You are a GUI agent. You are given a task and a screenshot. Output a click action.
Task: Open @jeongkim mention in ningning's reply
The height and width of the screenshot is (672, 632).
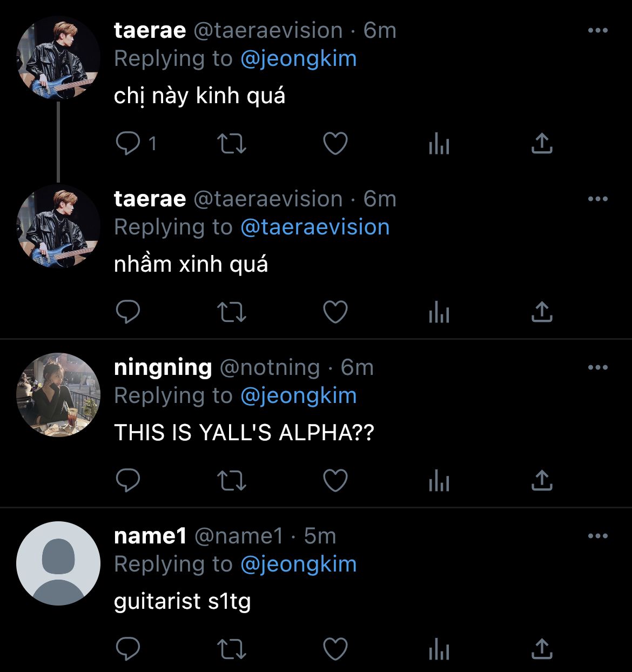pos(298,396)
